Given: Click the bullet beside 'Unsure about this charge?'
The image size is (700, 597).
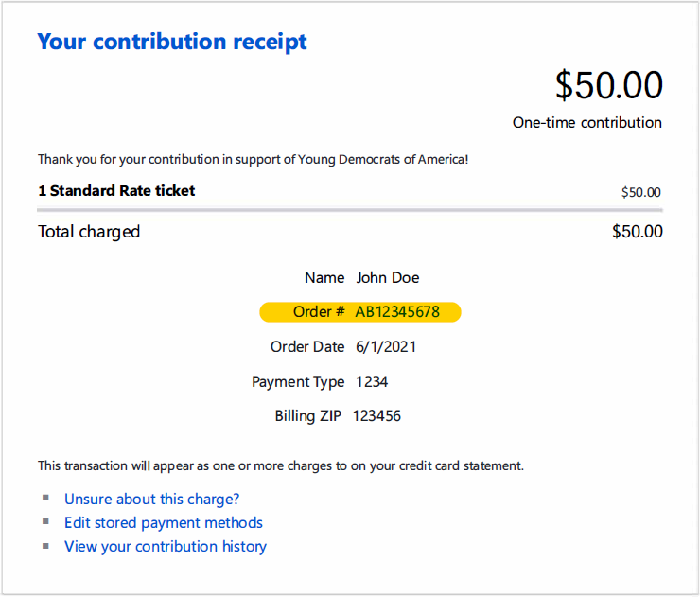Looking at the screenshot, I should pos(45,498).
